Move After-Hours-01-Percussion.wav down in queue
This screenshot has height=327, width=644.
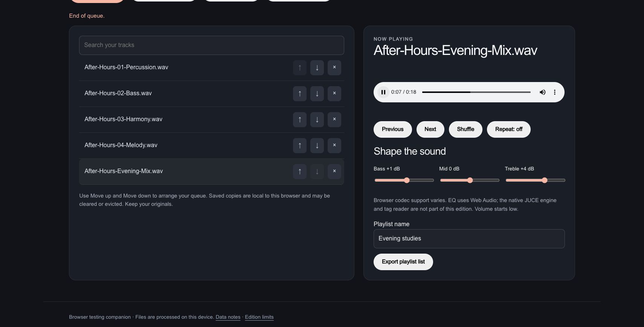point(317,68)
